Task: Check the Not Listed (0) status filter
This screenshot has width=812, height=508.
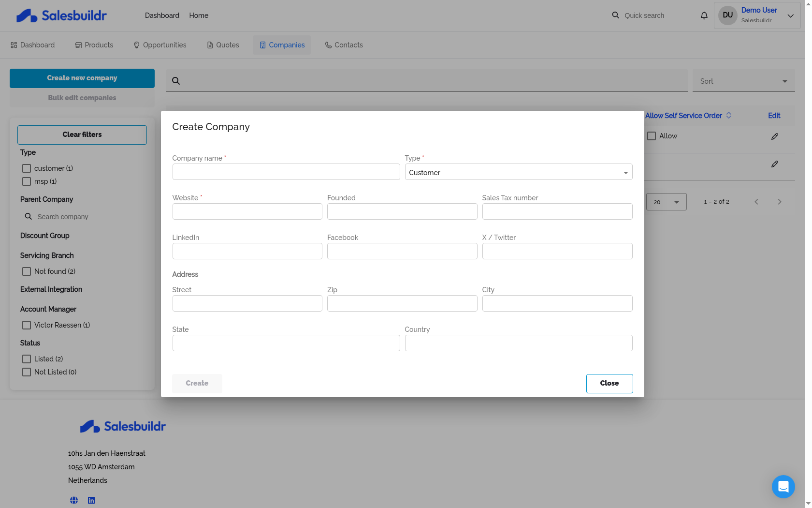Action: [27, 372]
